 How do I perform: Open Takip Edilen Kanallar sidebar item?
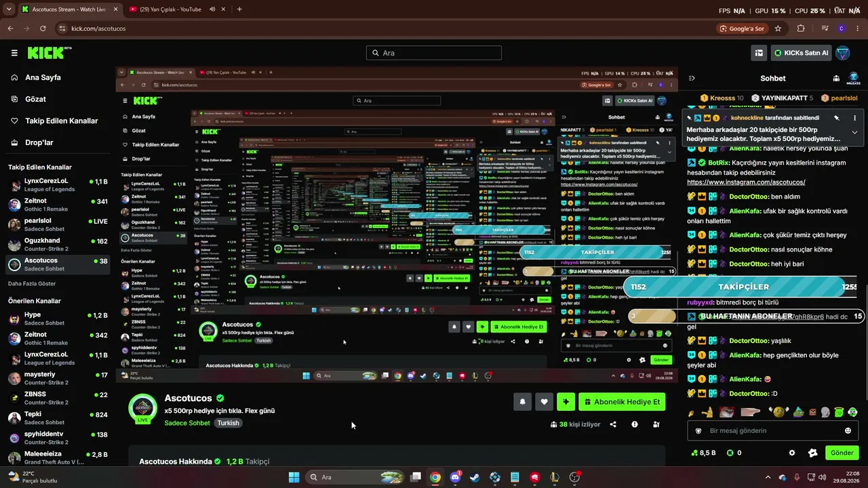pos(55,121)
